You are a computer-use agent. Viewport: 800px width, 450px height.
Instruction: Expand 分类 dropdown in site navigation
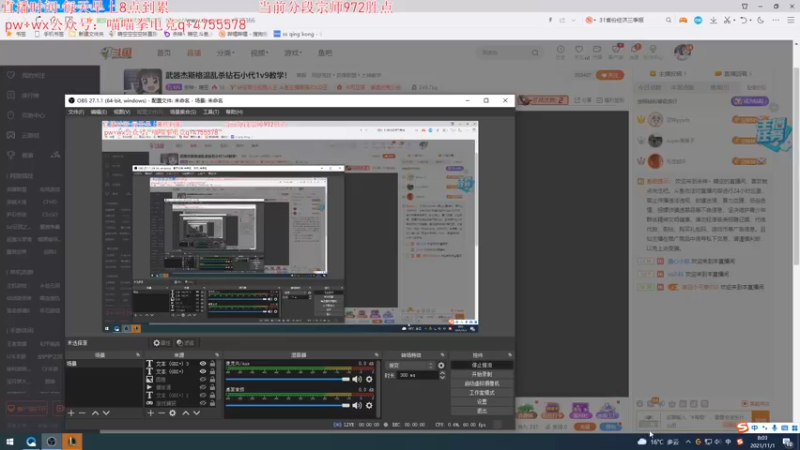click(226, 53)
